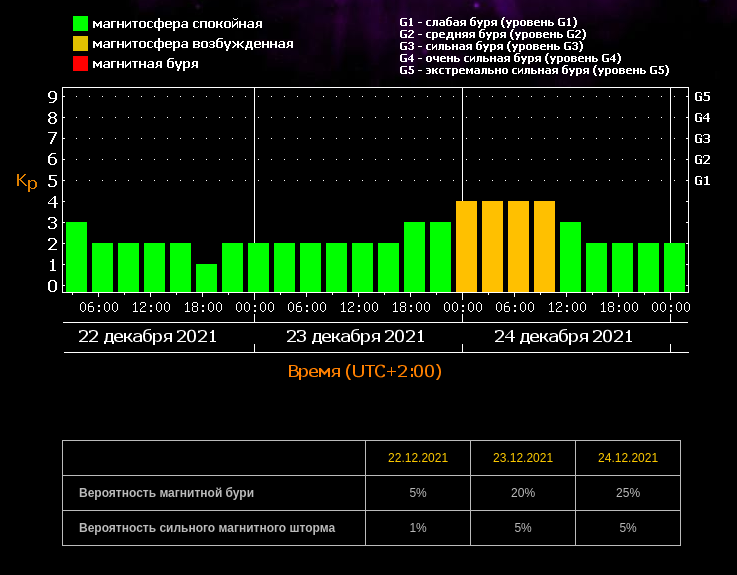Click the '4' value on Kp axis
This screenshot has height=575, width=737.
(53, 202)
